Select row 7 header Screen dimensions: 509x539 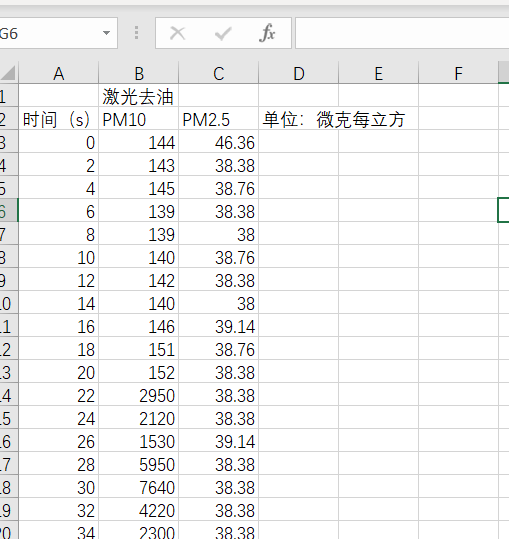[9, 234]
